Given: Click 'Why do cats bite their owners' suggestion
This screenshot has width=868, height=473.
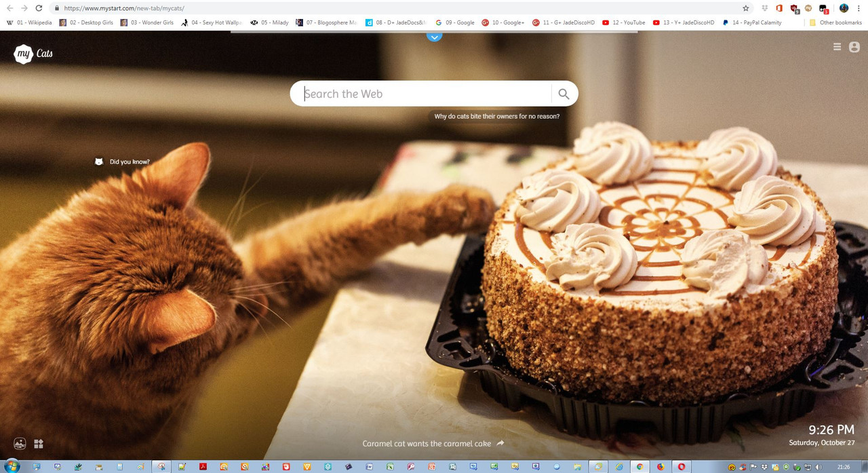Looking at the screenshot, I should point(497,117).
